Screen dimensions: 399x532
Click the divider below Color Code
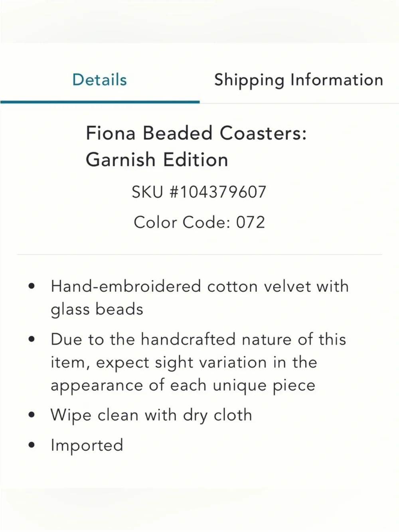199,254
